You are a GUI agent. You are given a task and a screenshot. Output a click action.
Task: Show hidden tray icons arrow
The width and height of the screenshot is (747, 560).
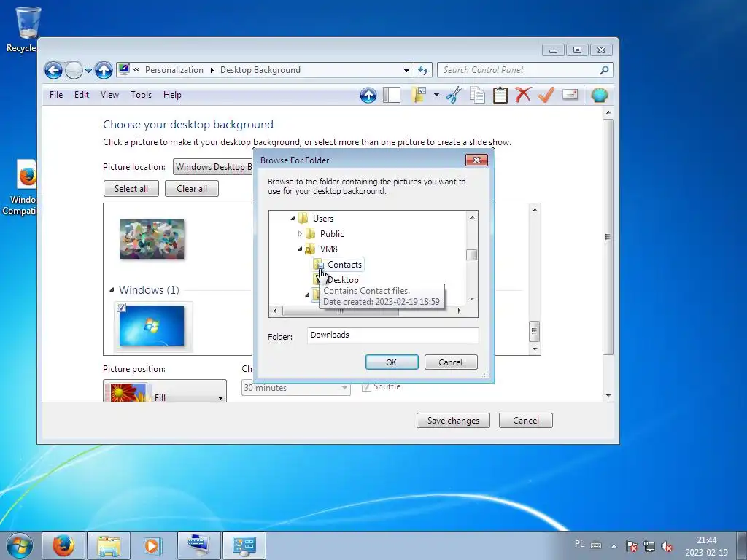tap(614, 546)
